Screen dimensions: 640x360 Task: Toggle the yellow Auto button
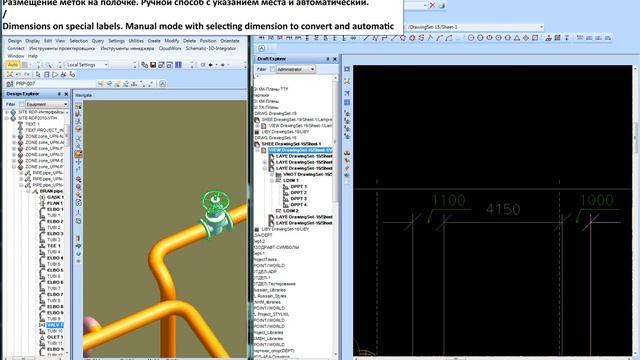(13, 64)
